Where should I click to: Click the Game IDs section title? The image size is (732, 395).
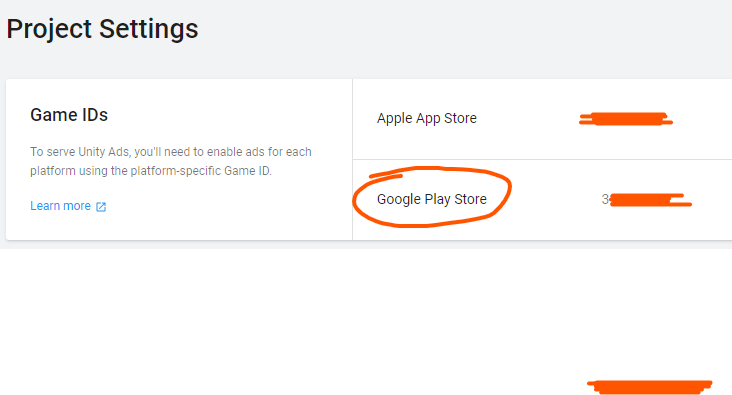[69, 115]
